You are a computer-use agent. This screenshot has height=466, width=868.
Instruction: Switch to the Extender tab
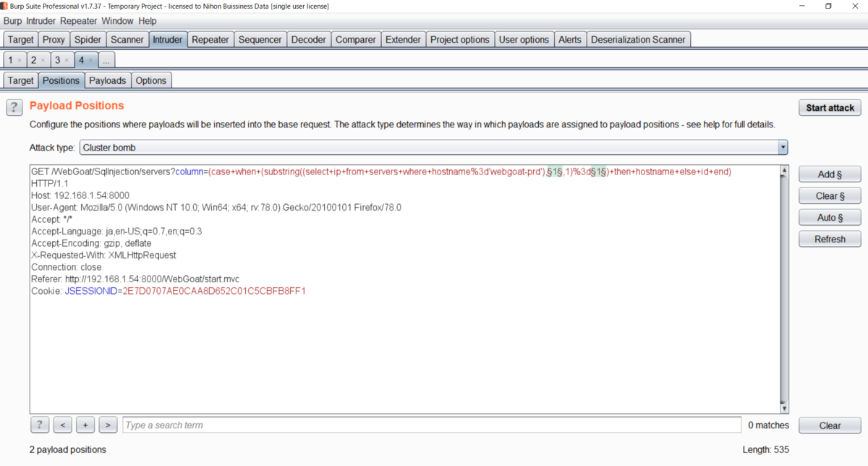click(404, 39)
